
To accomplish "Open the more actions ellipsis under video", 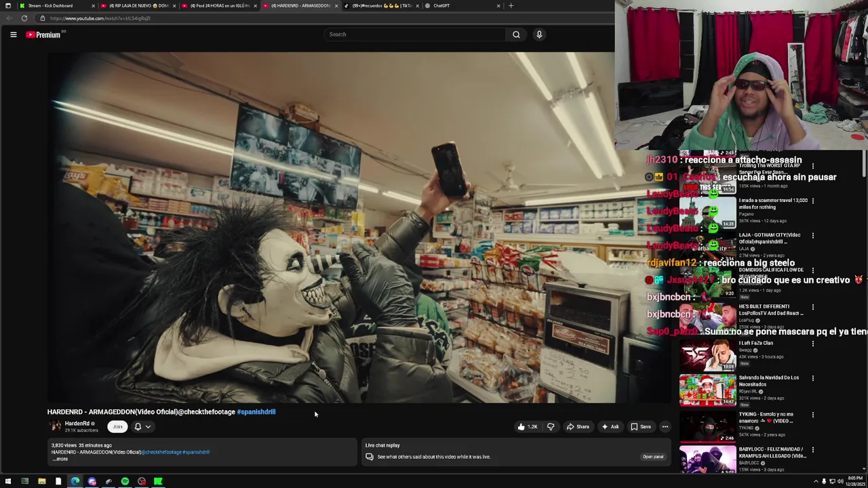I will point(665,427).
